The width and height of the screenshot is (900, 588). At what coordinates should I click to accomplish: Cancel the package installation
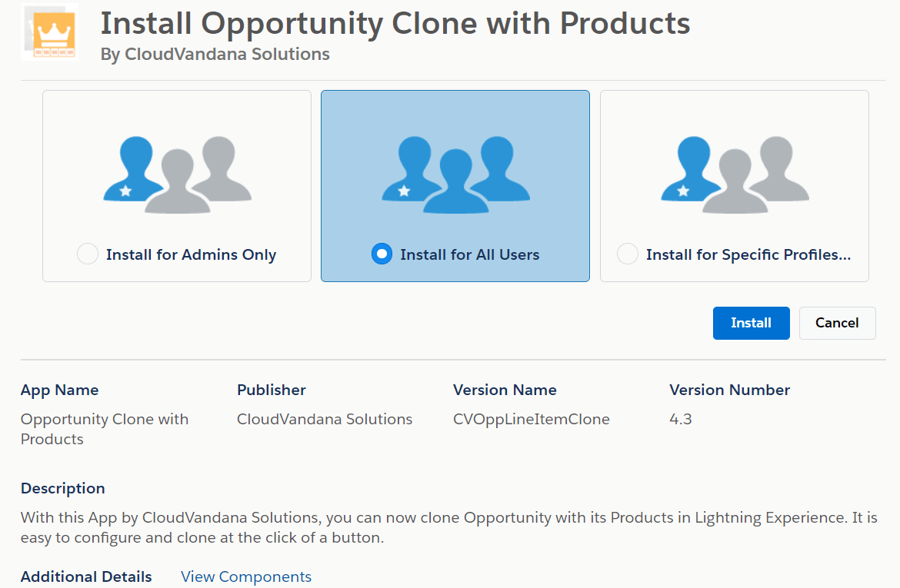[x=838, y=323]
